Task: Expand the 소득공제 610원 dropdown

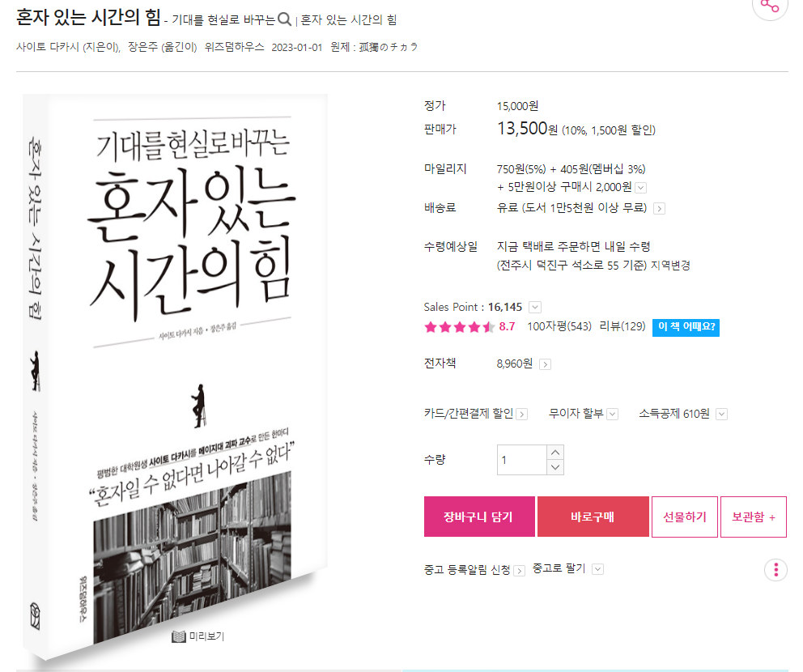Action: click(721, 414)
